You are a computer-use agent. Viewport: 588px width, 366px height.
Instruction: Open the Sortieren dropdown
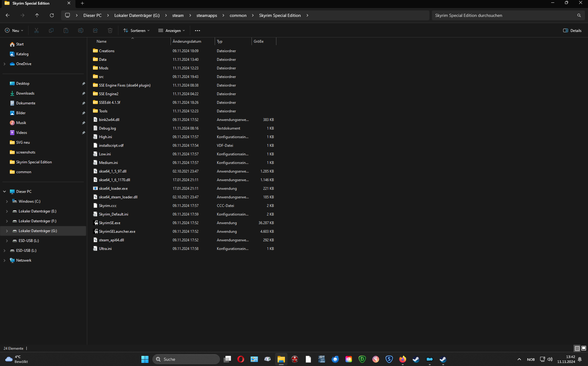[136, 30]
